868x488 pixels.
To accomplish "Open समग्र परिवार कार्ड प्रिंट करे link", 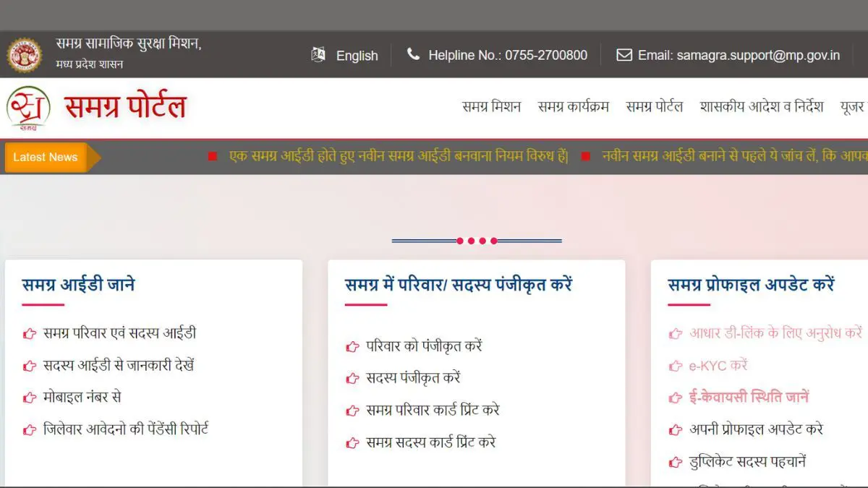I will [x=433, y=410].
